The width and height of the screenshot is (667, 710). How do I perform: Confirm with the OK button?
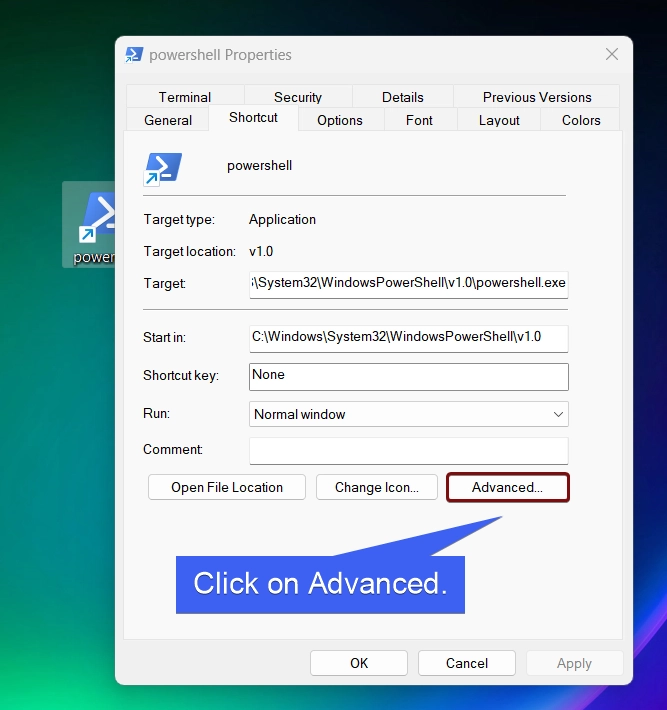359,663
